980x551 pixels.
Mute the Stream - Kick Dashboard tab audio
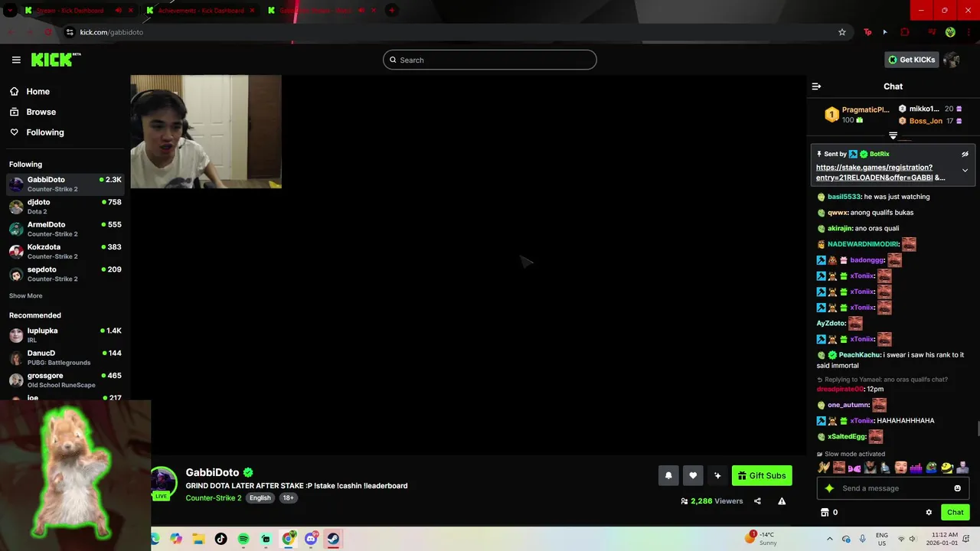(118, 10)
